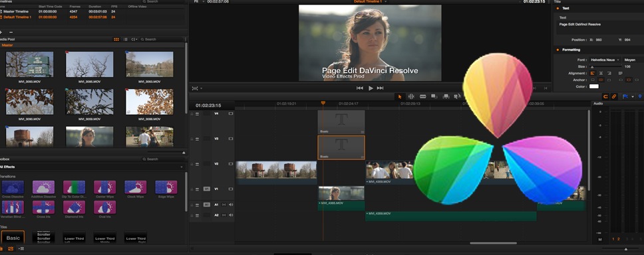The width and height of the screenshot is (644, 255).
Task: Set alignment to center in Formatting
Action: (x=601, y=73)
